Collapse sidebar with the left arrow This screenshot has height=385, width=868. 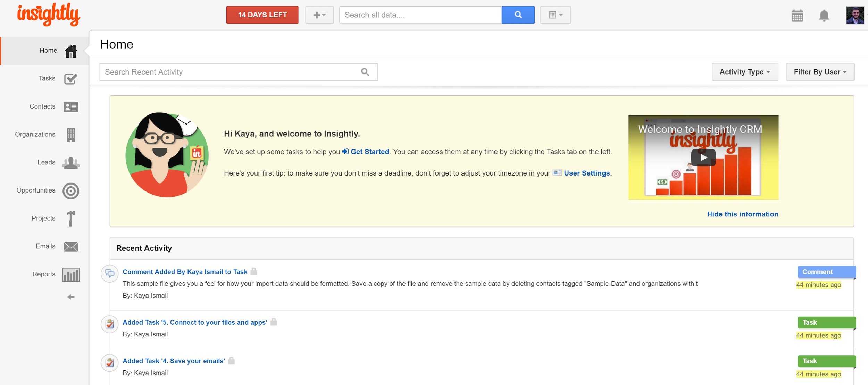pyautogui.click(x=71, y=297)
